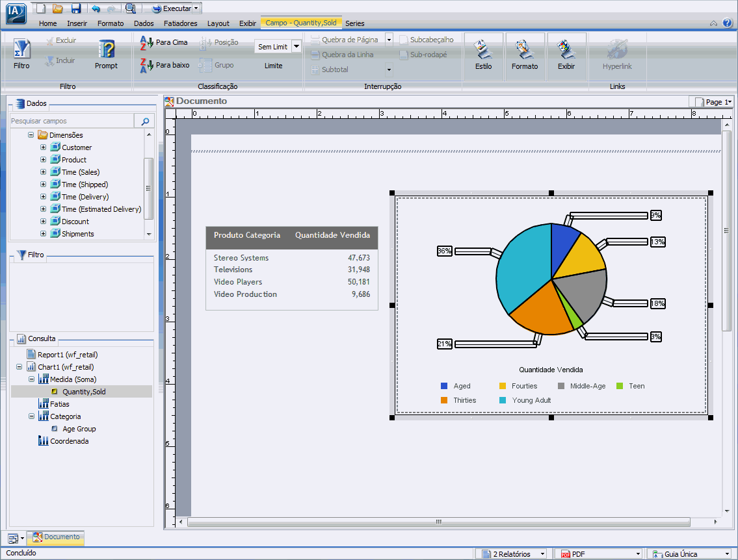Open the Formato ribbon tab
Viewport: 738px width, 560px height.
[111, 23]
